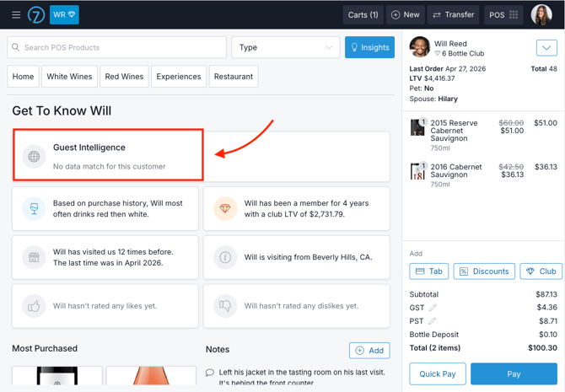Switch to the Red Wines tab
This screenshot has height=392, width=565.
click(124, 77)
